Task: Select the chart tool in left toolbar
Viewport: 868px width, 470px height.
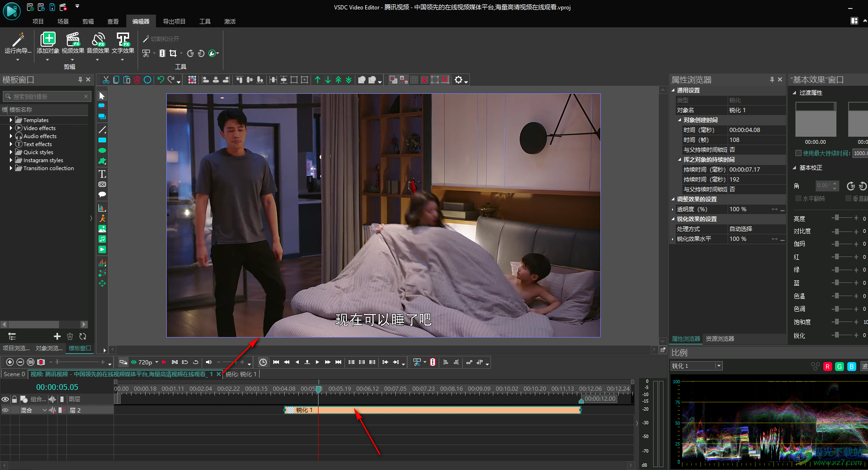Action: coord(102,208)
